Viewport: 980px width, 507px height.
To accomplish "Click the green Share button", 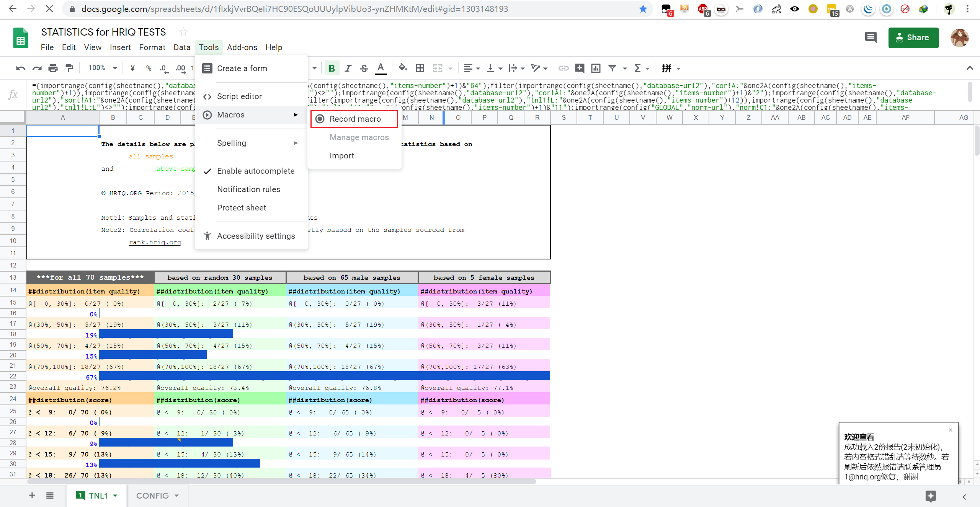I will 913,37.
